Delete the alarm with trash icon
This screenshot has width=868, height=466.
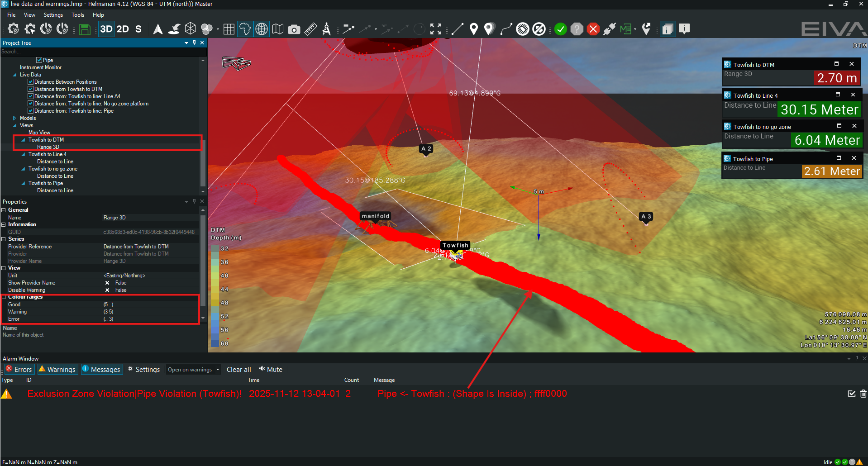coord(863,394)
